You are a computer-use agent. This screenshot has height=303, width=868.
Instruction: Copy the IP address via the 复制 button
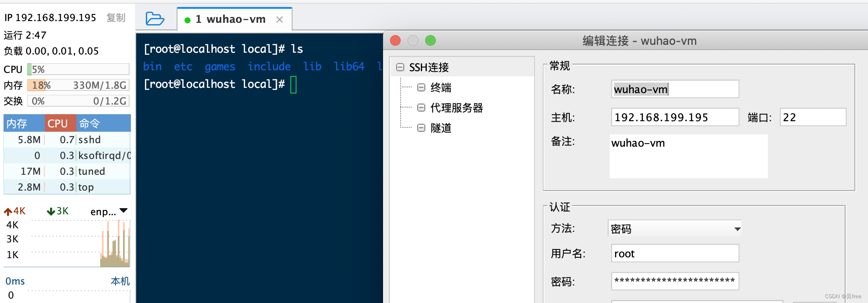(116, 18)
